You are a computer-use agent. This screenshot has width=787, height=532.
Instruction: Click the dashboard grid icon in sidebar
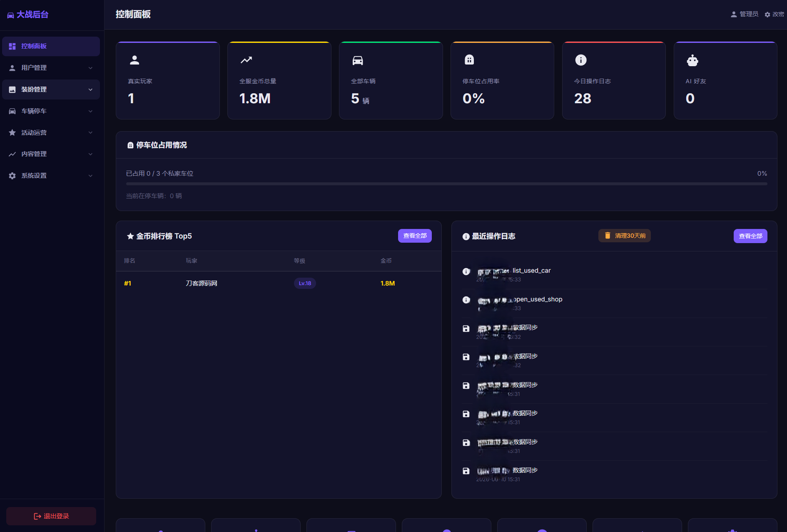12,46
